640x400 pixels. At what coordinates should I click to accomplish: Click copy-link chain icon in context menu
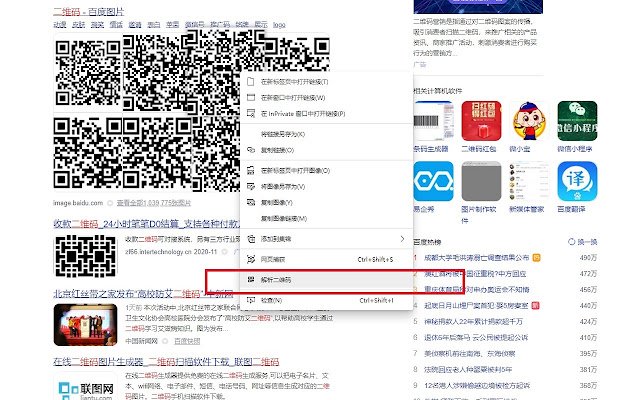pos(251,150)
